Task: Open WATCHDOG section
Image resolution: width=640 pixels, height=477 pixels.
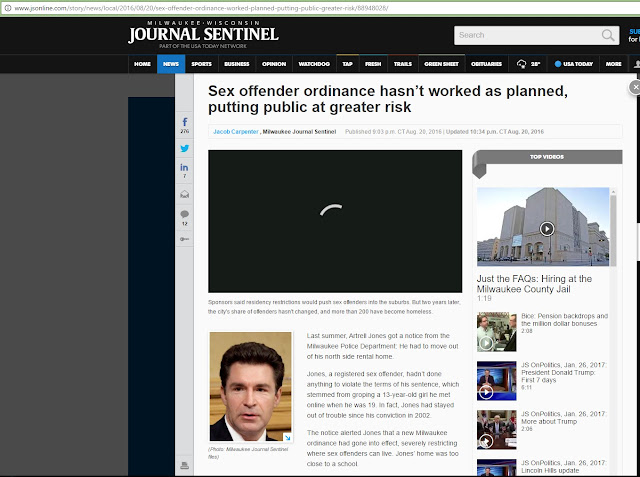Action: [314, 64]
